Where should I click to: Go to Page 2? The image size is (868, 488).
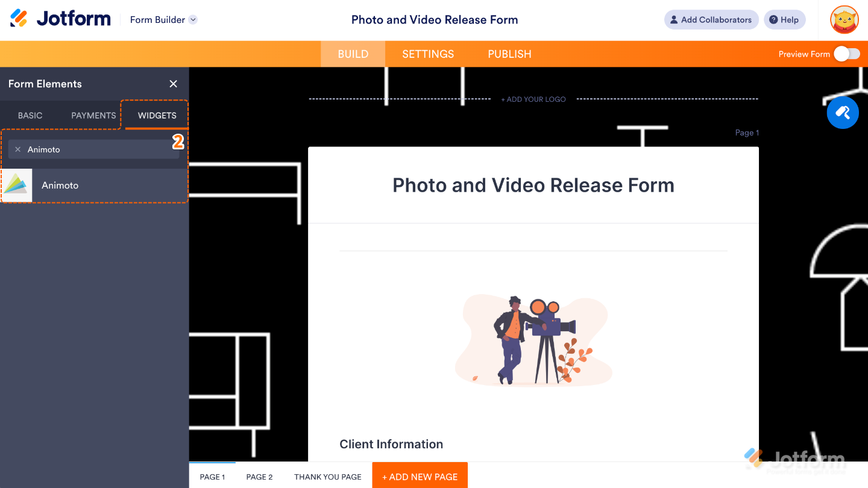pos(259,477)
